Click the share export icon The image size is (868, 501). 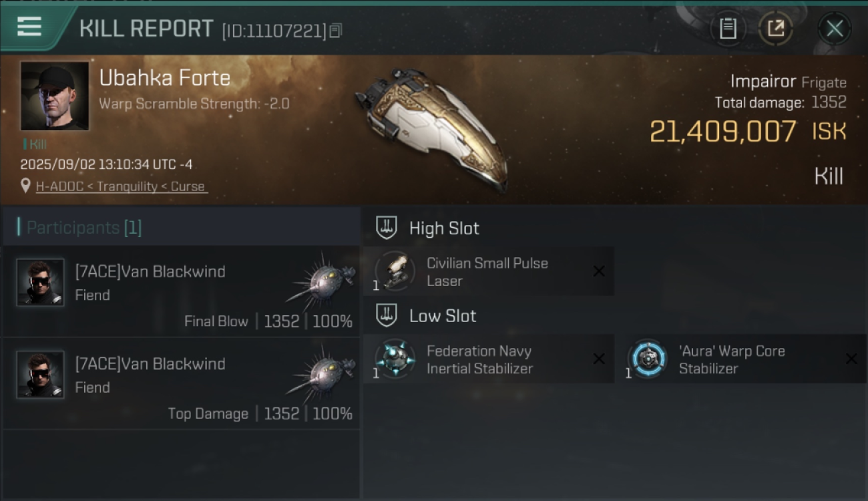775,28
